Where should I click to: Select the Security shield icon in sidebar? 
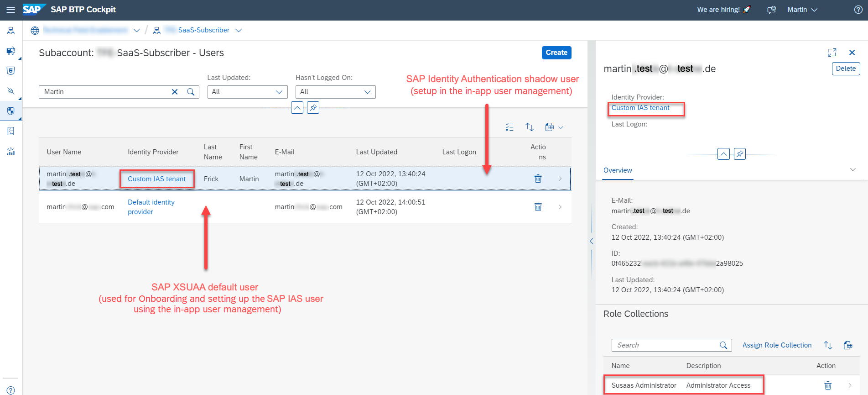(x=11, y=111)
